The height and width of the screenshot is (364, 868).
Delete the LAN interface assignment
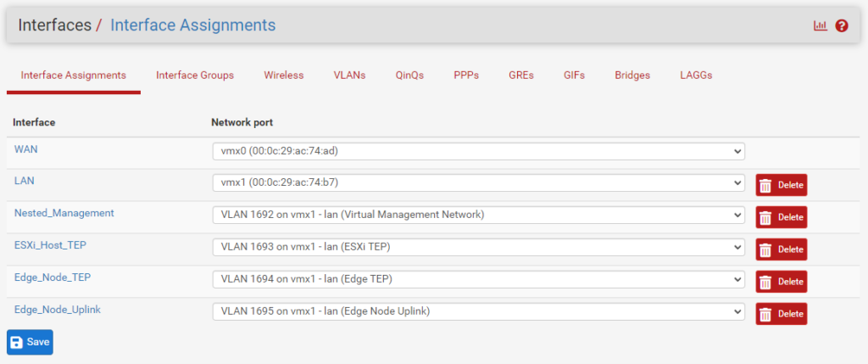781,185
